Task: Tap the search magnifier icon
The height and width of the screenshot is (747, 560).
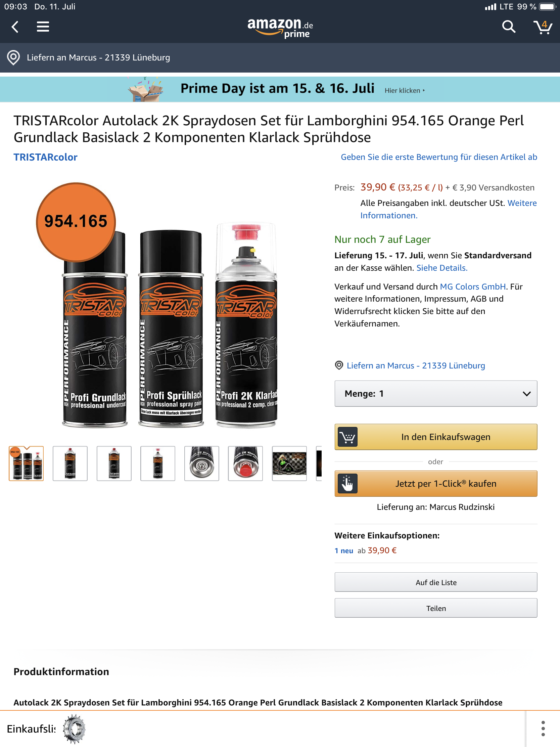Action: coord(508,27)
